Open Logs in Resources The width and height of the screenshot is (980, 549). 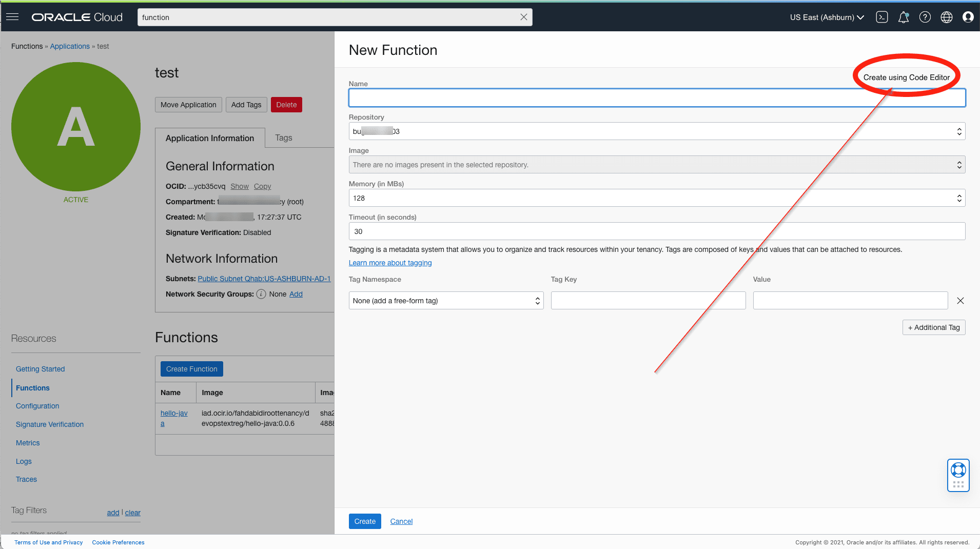(24, 461)
